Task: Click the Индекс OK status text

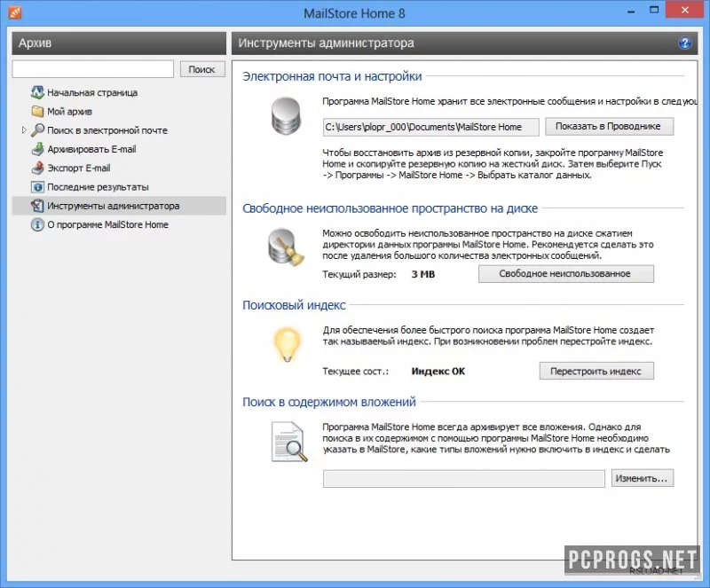Action: click(438, 372)
